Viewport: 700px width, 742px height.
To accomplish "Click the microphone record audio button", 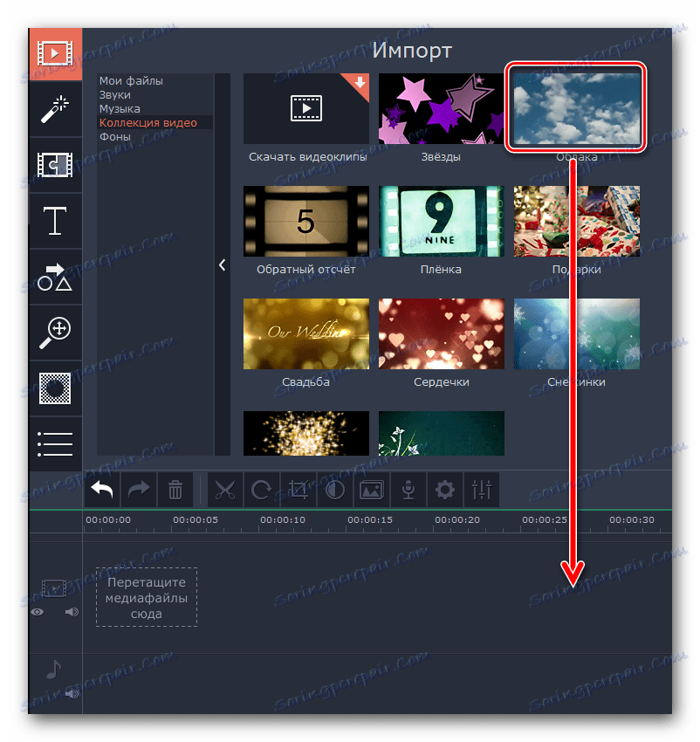I will [x=408, y=490].
